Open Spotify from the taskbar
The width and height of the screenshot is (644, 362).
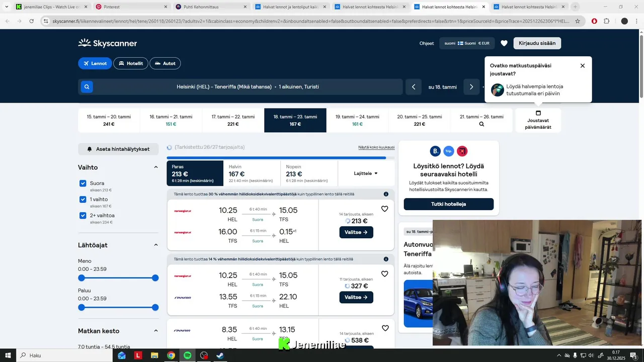[x=187, y=355]
